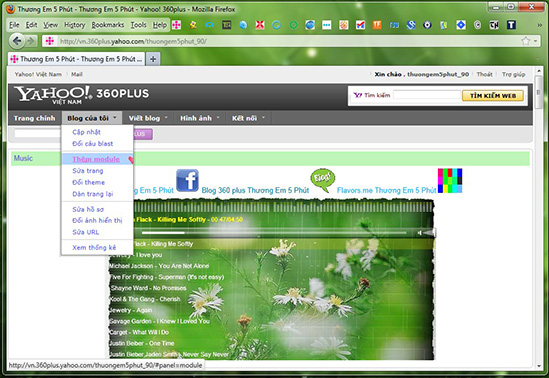The image size is (549, 378).
Task: Choose Dàn trang lại menu entry
Action: (x=92, y=194)
